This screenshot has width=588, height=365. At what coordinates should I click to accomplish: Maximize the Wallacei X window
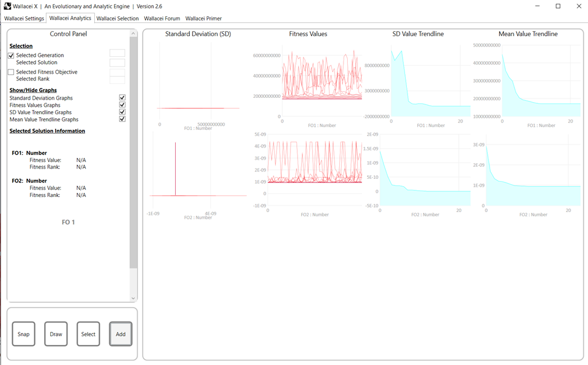pyautogui.click(x=558, y=6)
